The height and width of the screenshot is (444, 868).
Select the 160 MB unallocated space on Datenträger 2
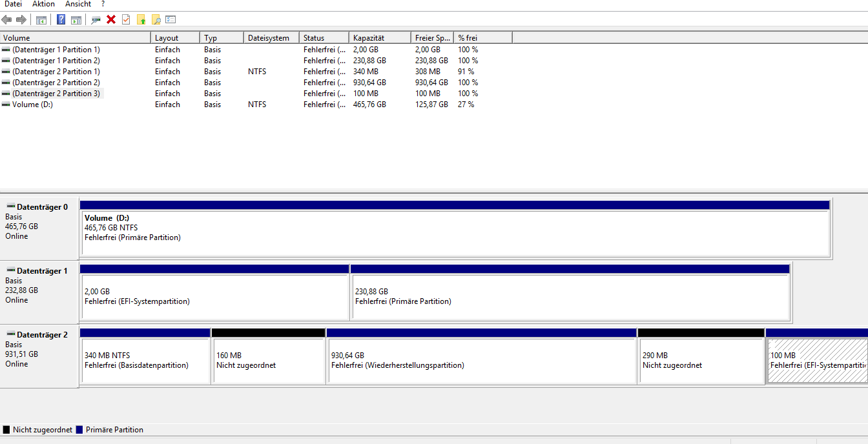point(269,358)
